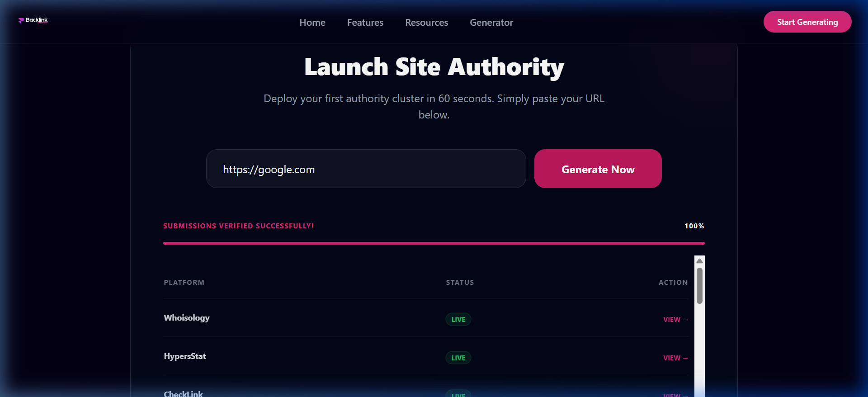Click the LIVE badge for Whoisology

click(x=458, y=319)
